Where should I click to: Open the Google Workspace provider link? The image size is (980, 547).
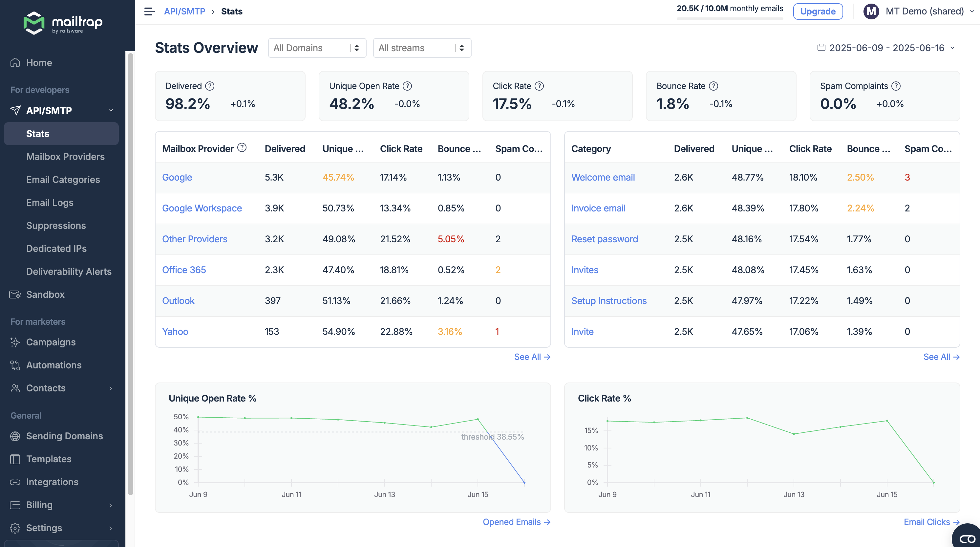click(202, 208)
